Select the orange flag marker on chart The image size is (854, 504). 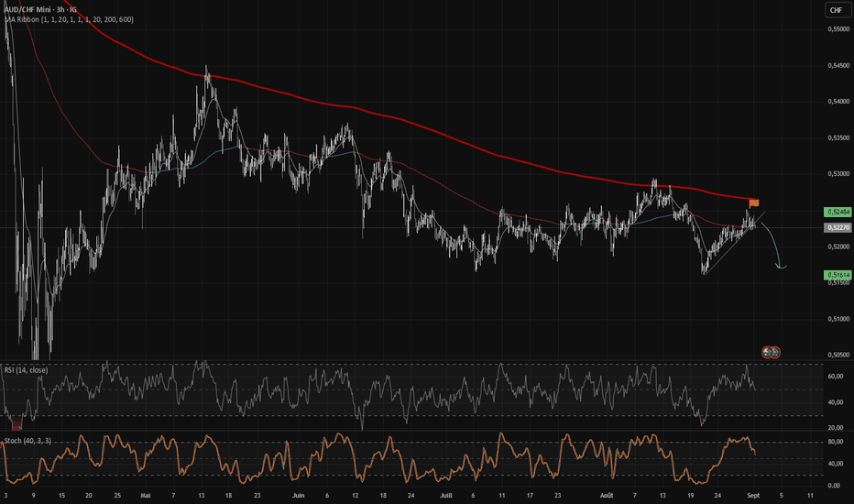754,203
